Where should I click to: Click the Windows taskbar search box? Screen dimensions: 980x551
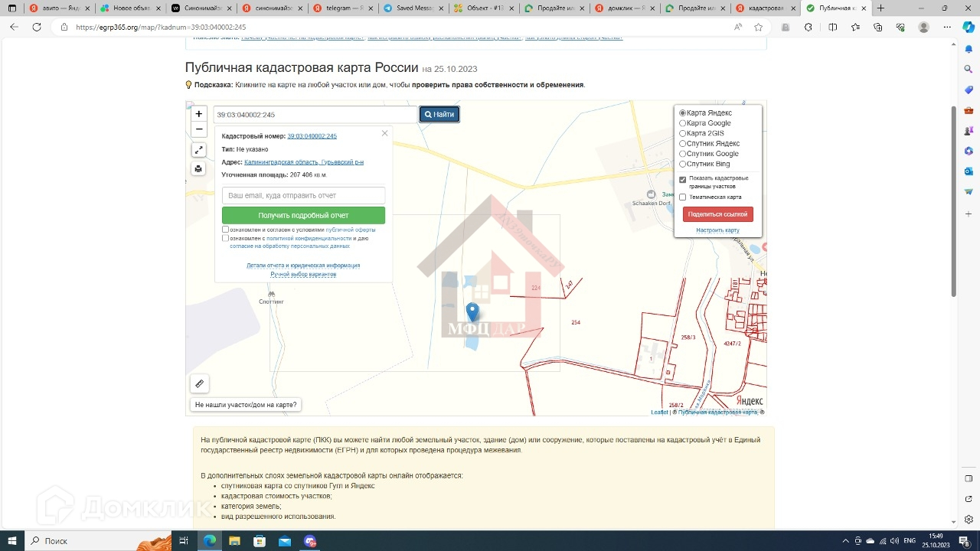(100, 541)
